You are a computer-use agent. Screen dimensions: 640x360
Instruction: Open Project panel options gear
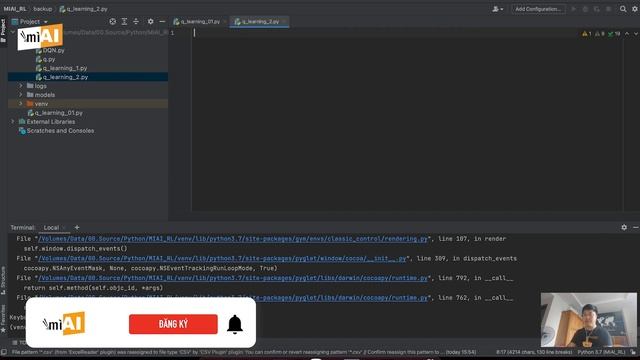(151, 21)
